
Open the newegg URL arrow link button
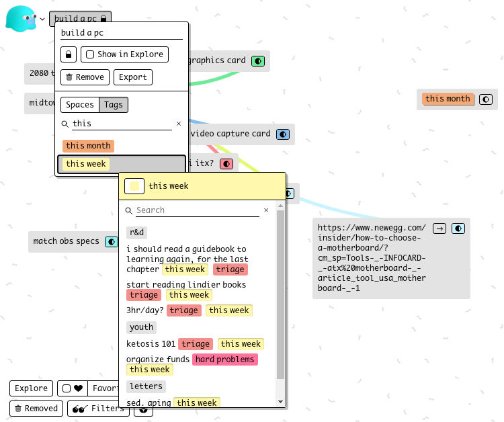pyautogui.click(x=439, y=228)
